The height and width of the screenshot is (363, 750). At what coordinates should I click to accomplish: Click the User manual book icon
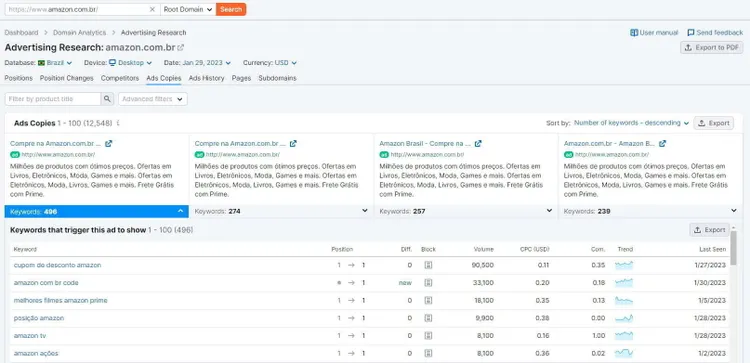[634, 33]
